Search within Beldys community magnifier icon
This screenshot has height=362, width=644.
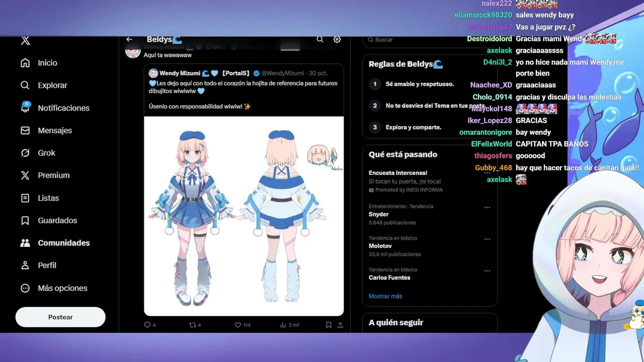(x=320, y=39)
